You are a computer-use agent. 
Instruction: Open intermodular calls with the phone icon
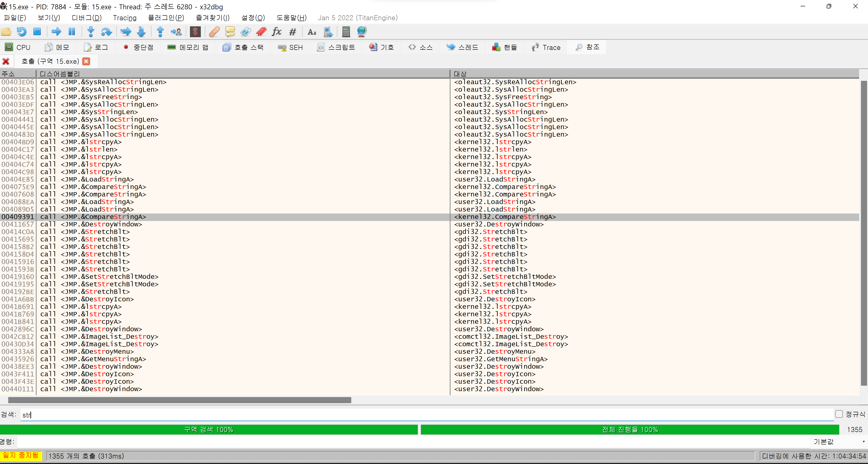click(x=328, y=32)
